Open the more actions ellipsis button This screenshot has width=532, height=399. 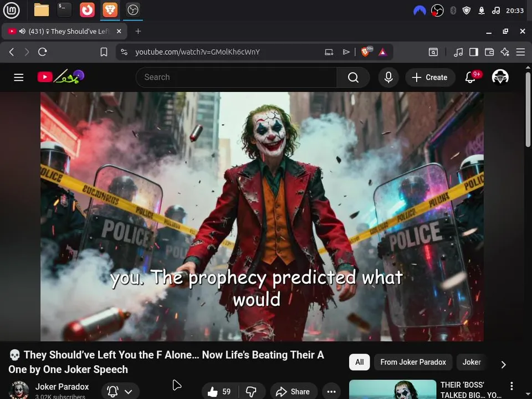tap(331, 392)
